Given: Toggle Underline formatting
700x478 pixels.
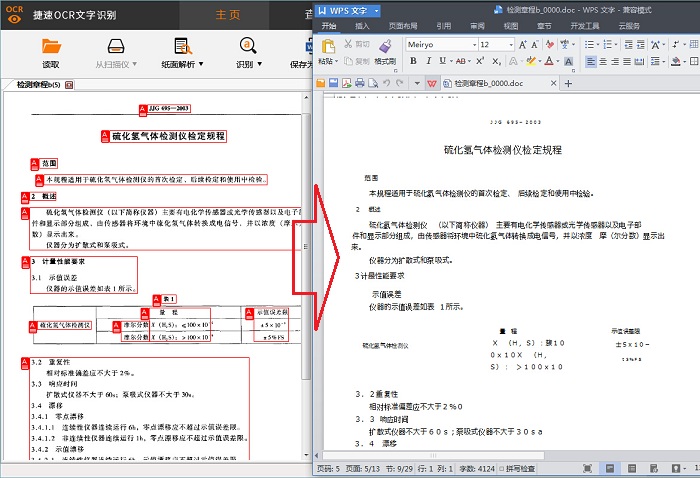Looking at the screenshot, I should pos(442,61).
